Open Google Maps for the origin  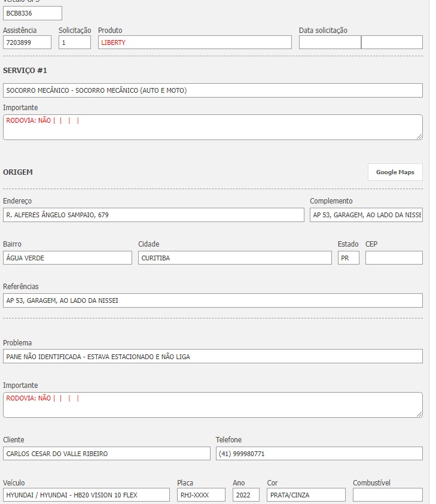(x=395, y=172)
